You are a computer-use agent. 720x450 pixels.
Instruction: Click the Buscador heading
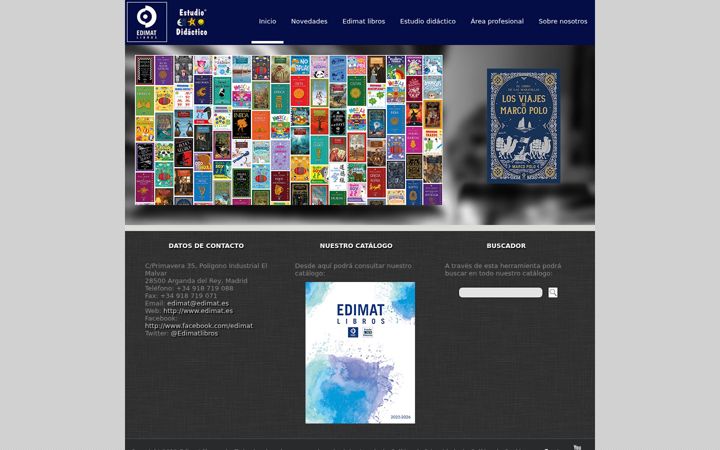point(506,246)
